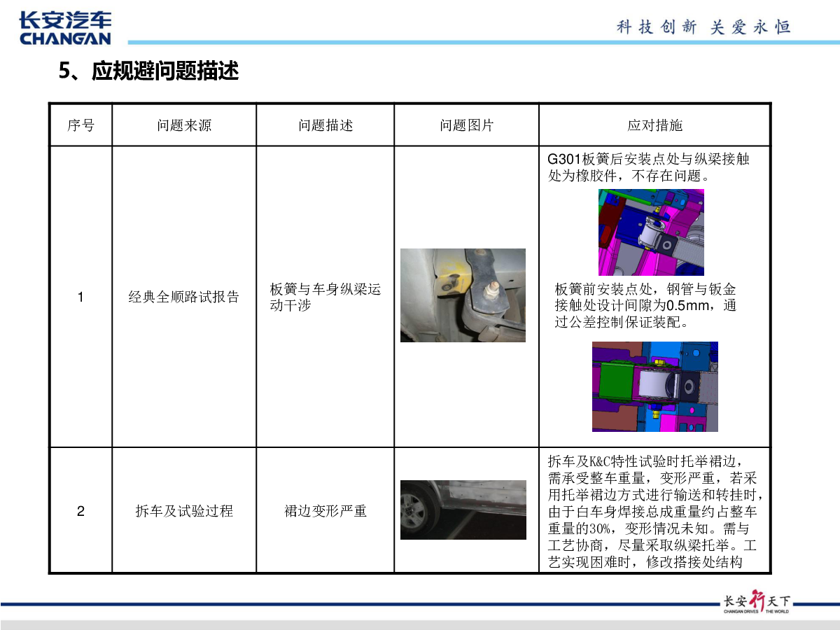Click the 拆车及试验过程 cell
Image resolution: width=840 pixels, height=630 pixels.
(x=184, y=511)
